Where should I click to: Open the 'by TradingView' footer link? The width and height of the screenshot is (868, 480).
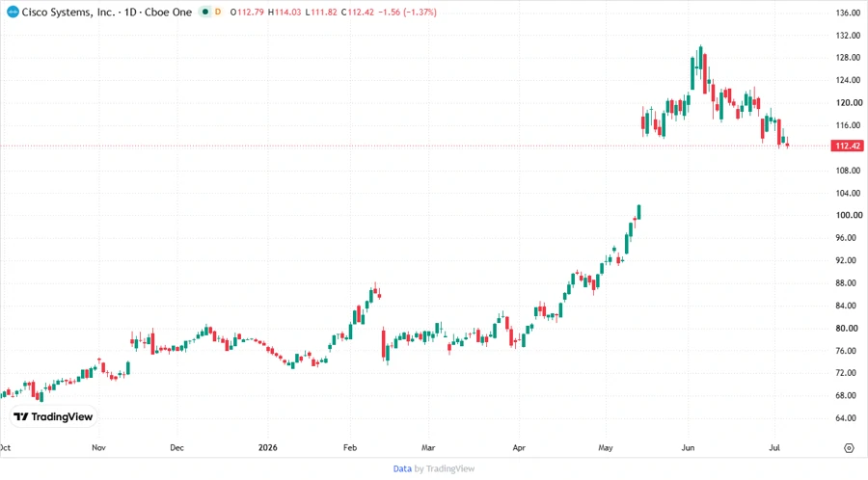click(445, 468)
